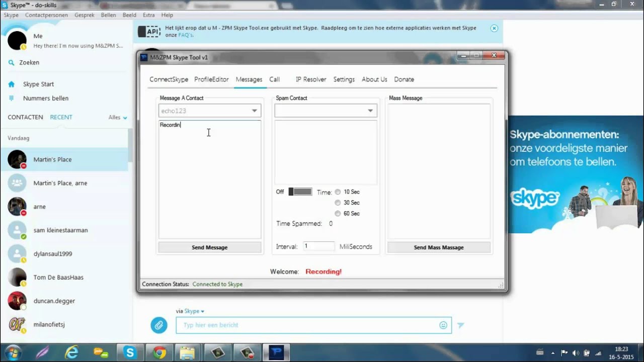Image resolution: width=644 pixels, height=362 pixels.
Task: Click the paperclip attach file button
Action: coord(159,325)
